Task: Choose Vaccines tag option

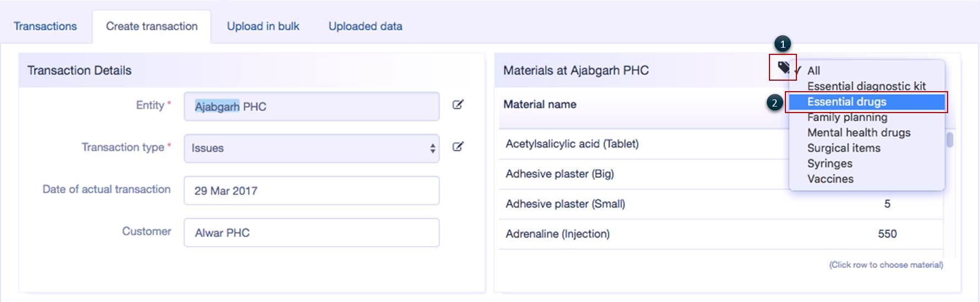Action: [x=830, y=179]
